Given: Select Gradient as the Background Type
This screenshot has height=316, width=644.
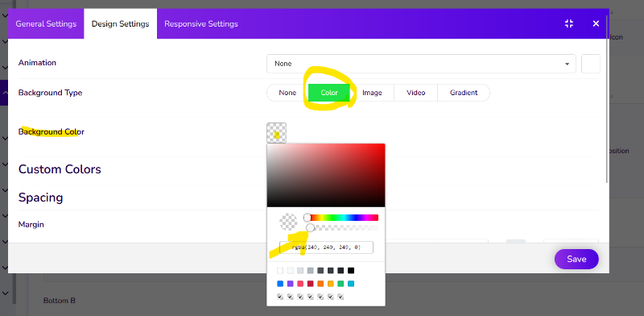Looking at the screenshot, I should 464,93.
